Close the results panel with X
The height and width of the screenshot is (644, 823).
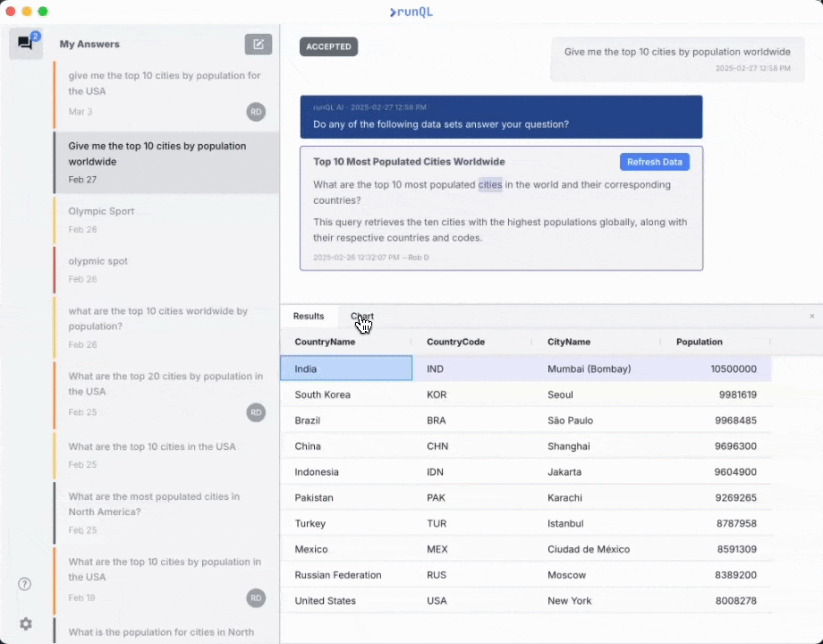811,316
